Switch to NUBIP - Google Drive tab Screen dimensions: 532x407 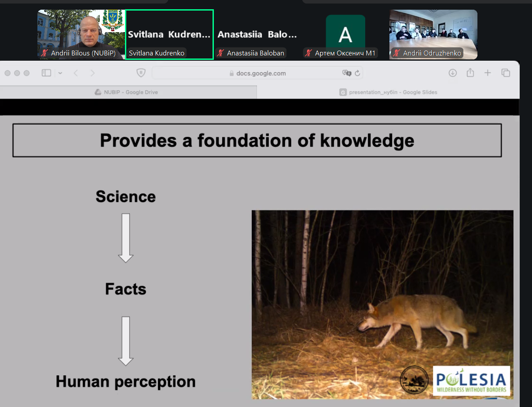click(128, 92)
